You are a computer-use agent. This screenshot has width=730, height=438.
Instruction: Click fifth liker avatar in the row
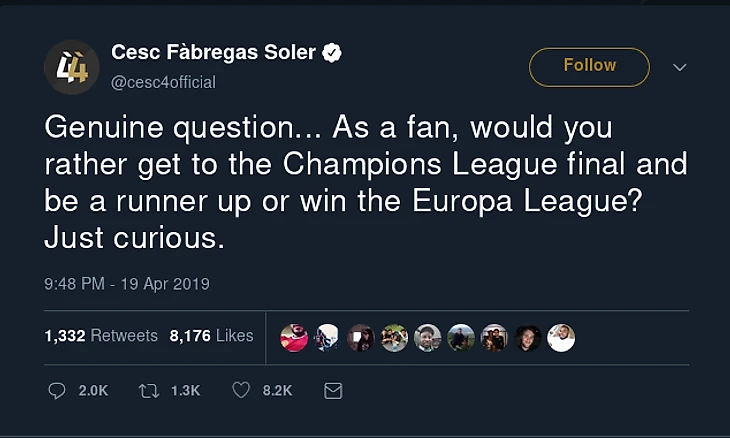tap(428, 337)
